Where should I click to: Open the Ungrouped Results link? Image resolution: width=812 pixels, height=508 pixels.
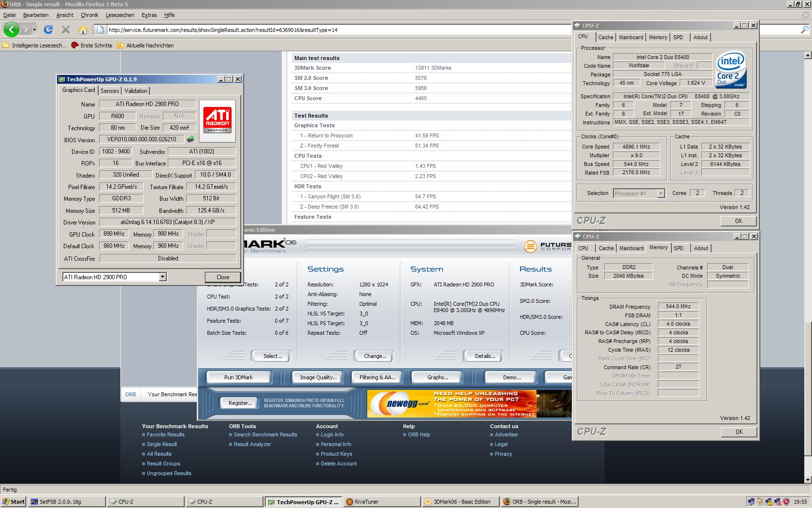click(x=169, y=473)
